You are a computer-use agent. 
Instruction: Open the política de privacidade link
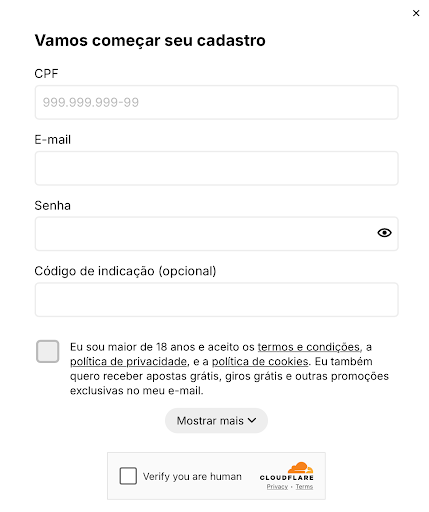pyautogui.click(x=128, y=361)
